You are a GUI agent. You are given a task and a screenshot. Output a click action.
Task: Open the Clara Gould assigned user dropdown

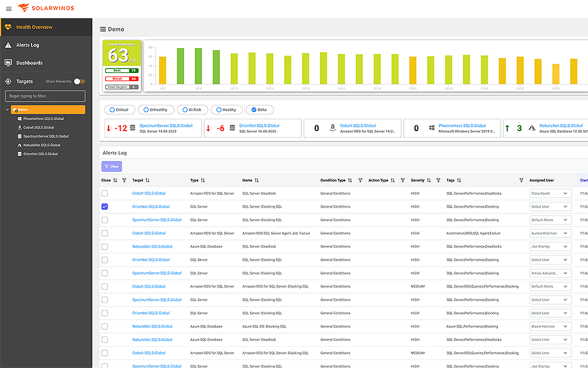click(550, 193)
